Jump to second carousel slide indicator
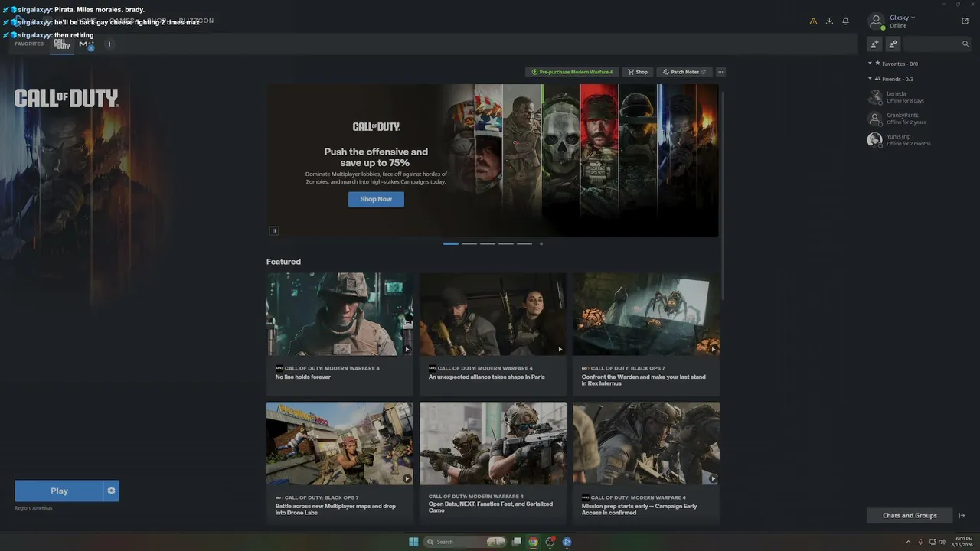Image resolution: width=980 pixels, height=551 pixels. pos(469,243)
